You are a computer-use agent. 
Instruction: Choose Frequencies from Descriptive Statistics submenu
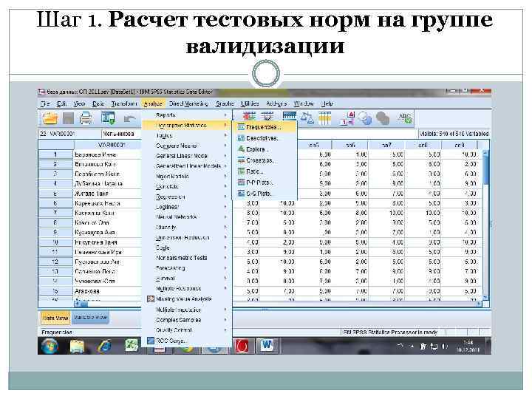tap(265, 127)
